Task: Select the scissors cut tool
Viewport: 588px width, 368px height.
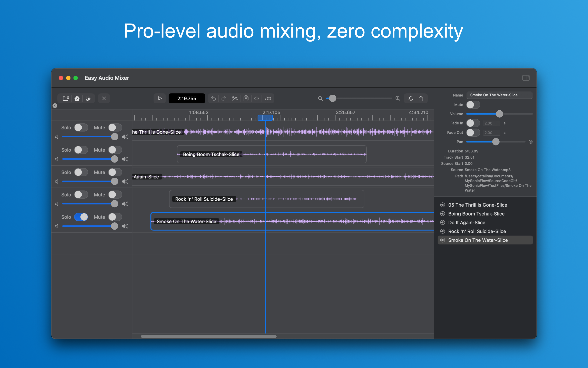Action: click(234, 98)
